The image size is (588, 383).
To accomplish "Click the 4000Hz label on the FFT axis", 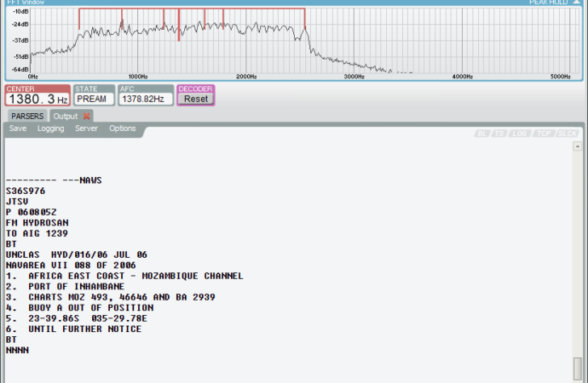I will pos(463,77).
